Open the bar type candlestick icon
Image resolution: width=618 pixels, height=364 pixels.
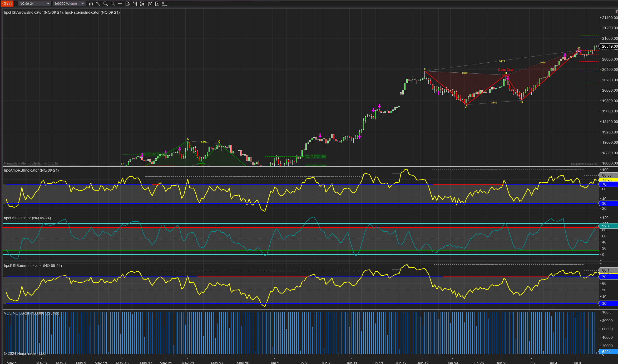click(91, 4)
